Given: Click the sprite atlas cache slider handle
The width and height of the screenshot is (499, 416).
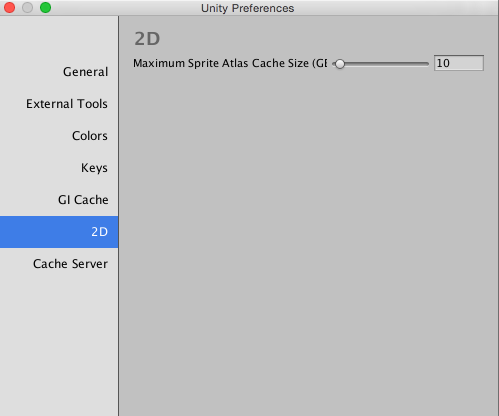Looking at the screenshot, I should pyautogui.click(x=340, y=64).
